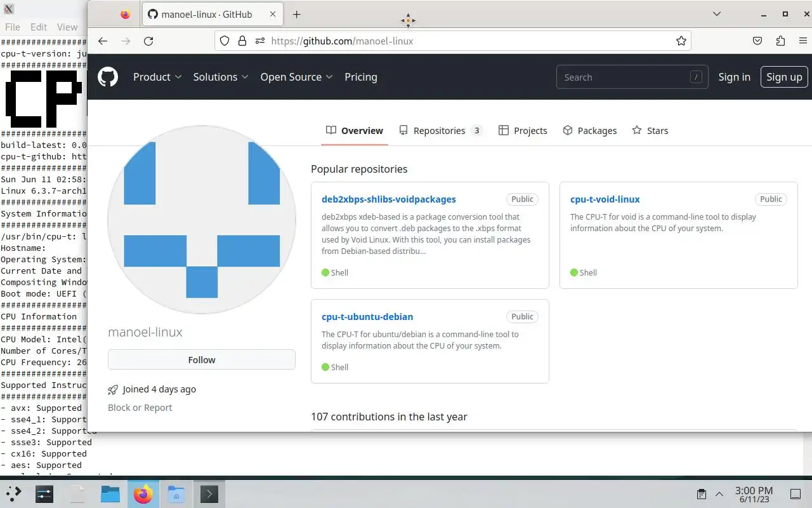The width and height of the screenshot is (812, 508).
Task: Click the browser forward arrow
Action: pos(126,41)
